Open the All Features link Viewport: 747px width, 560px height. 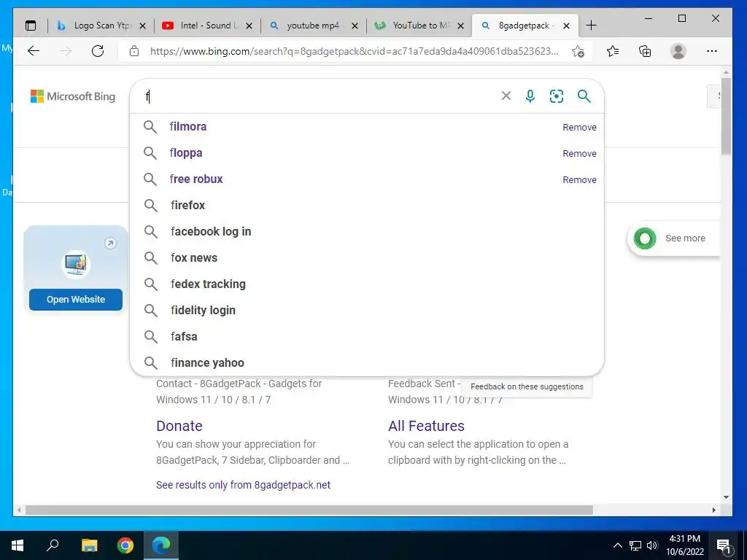click(426, 426)
